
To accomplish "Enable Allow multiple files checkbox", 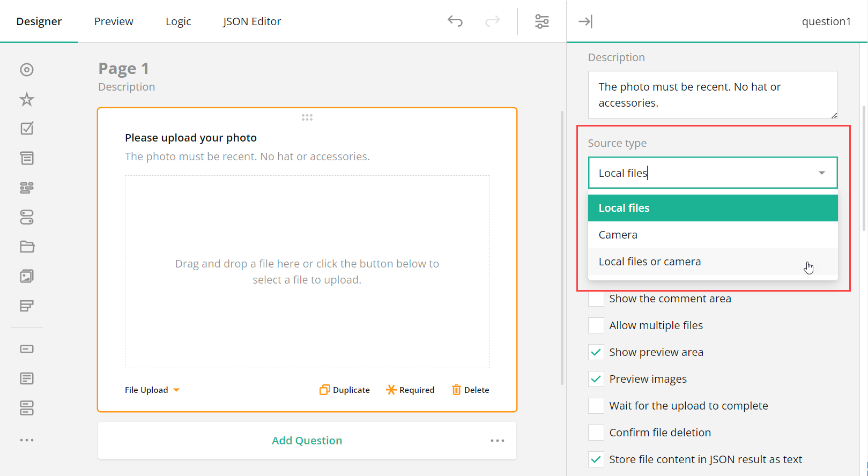I will point(596,325).
